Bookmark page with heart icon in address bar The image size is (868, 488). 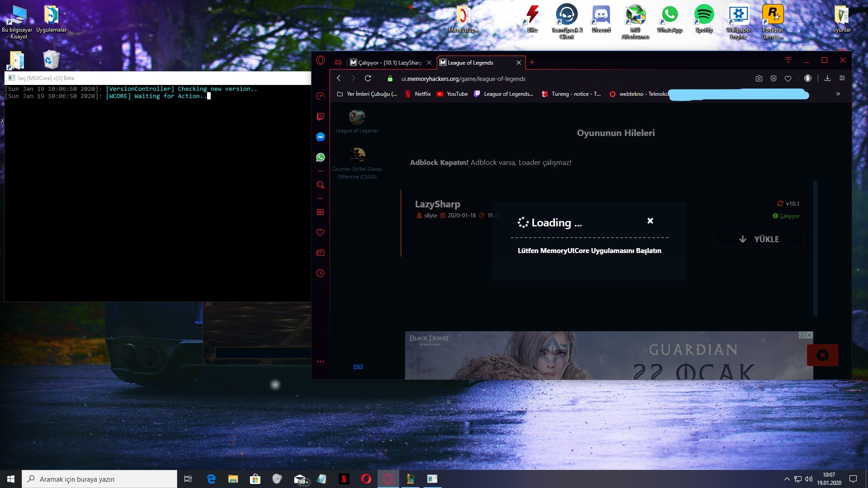click(x=788, y=78)
